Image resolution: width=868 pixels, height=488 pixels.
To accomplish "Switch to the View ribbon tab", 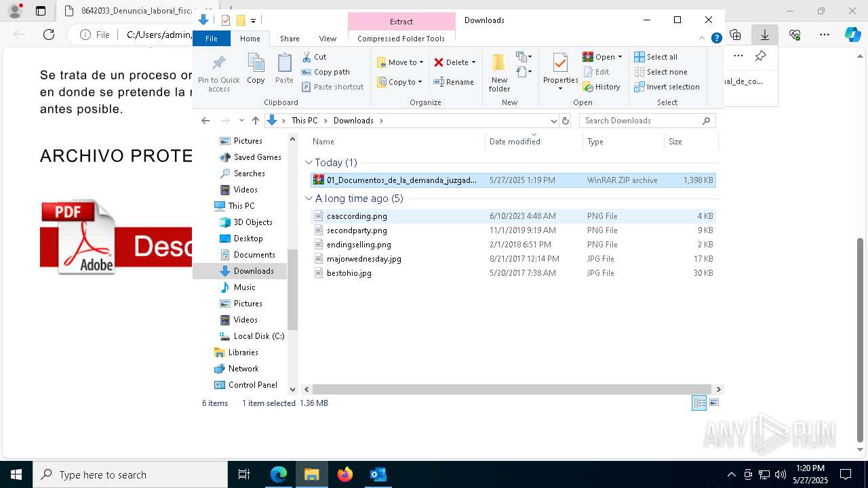I will pos(328,39).
